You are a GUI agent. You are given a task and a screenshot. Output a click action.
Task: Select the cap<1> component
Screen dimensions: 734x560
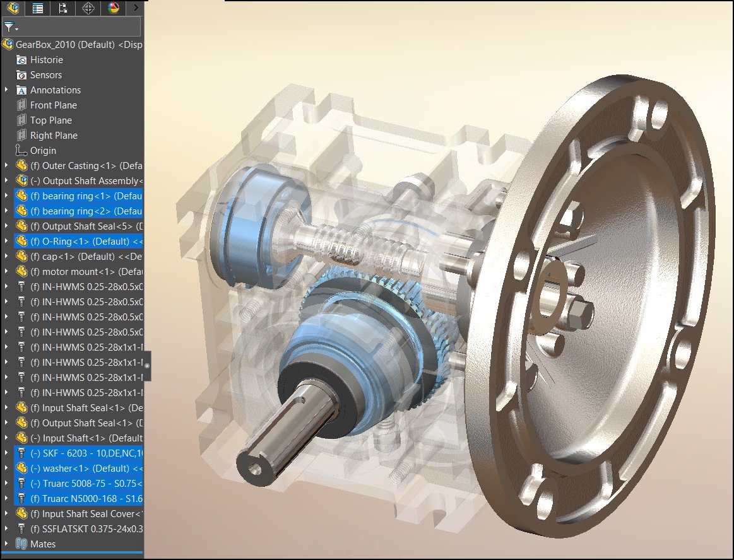(x=78, y=257)
